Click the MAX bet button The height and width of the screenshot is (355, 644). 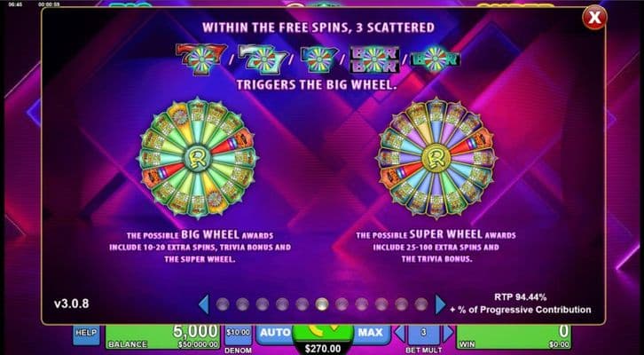tap(370, 334)
